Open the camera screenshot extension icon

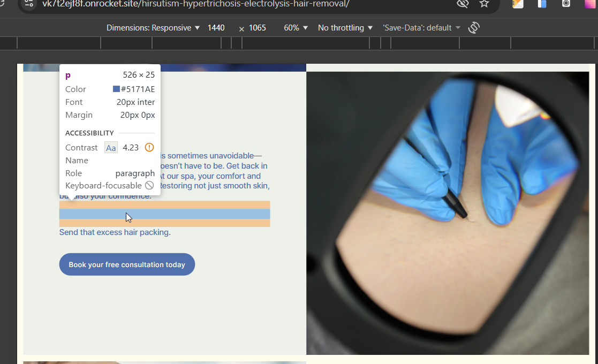pyautogui.click(x=566, y=3)
